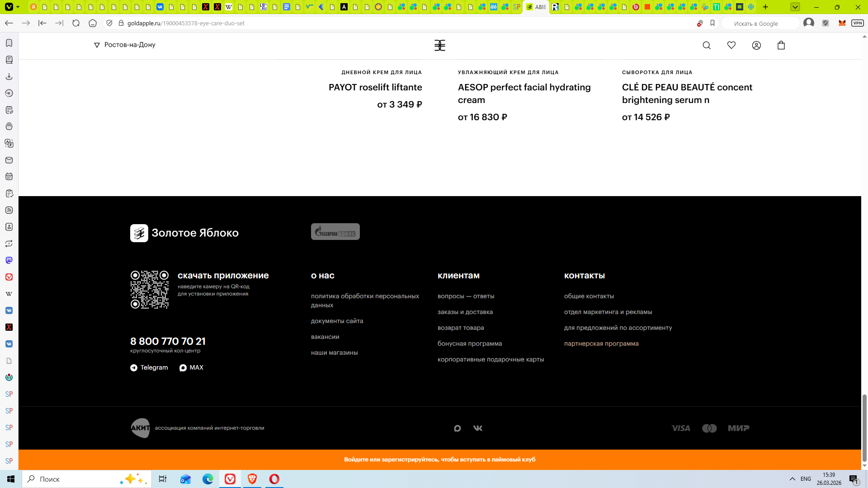Click the VK social icon in footer
The height and width of the screenshot is (488, 868).
pyautogui.click(x=478, y=428)
